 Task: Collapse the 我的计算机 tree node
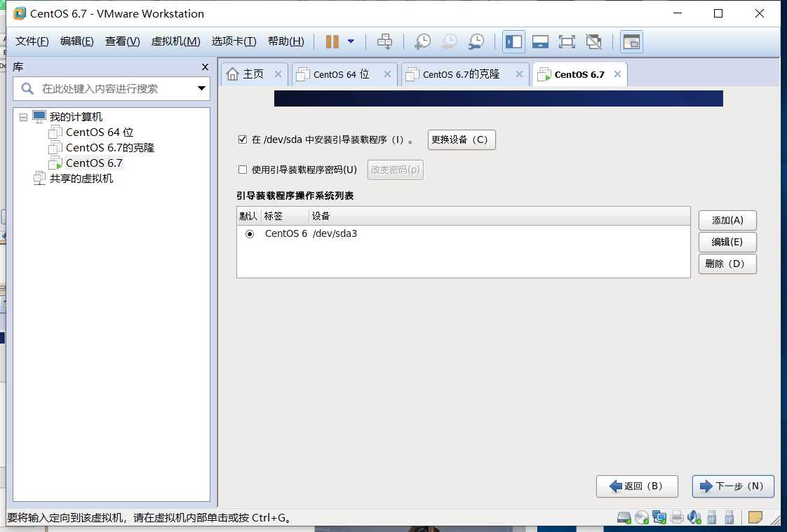tap(23, 117)
